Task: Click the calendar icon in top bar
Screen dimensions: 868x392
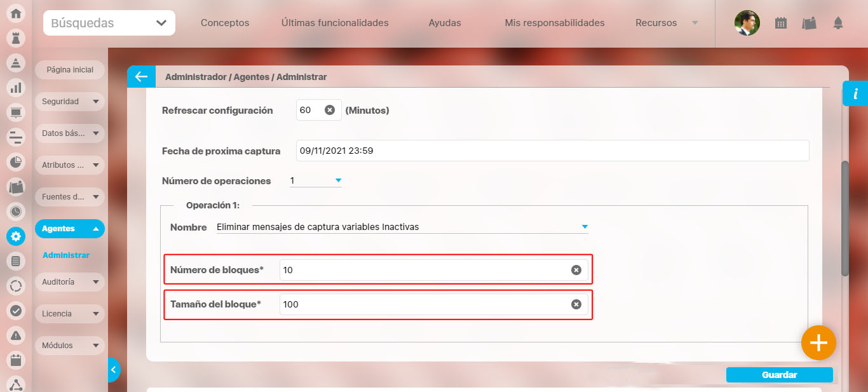Action: click(781, 24)
